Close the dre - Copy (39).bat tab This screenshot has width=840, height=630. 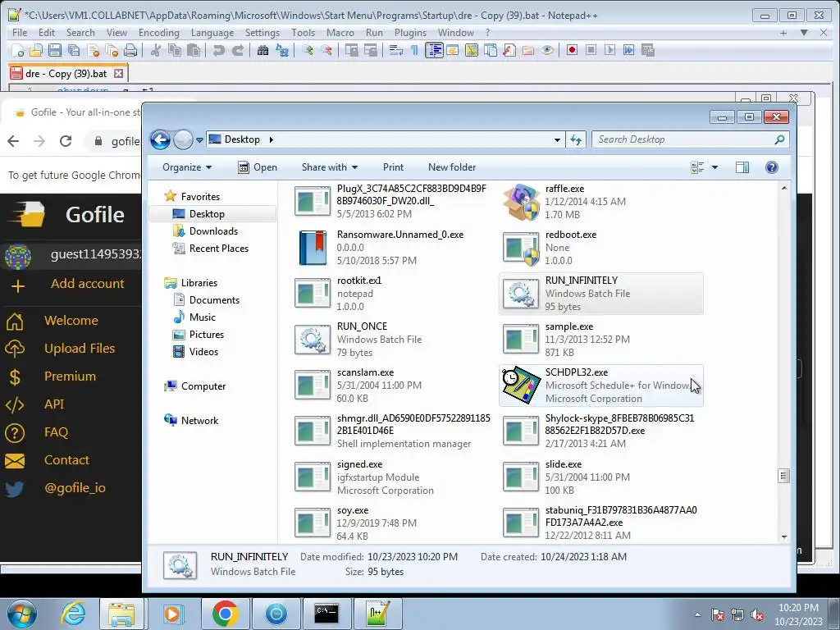[x=118, y=73]
